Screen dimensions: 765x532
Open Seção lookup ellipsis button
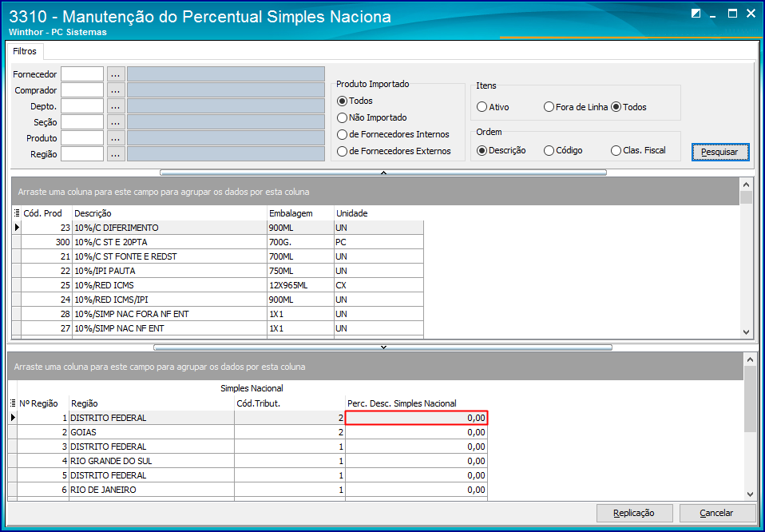click(116, 122)
